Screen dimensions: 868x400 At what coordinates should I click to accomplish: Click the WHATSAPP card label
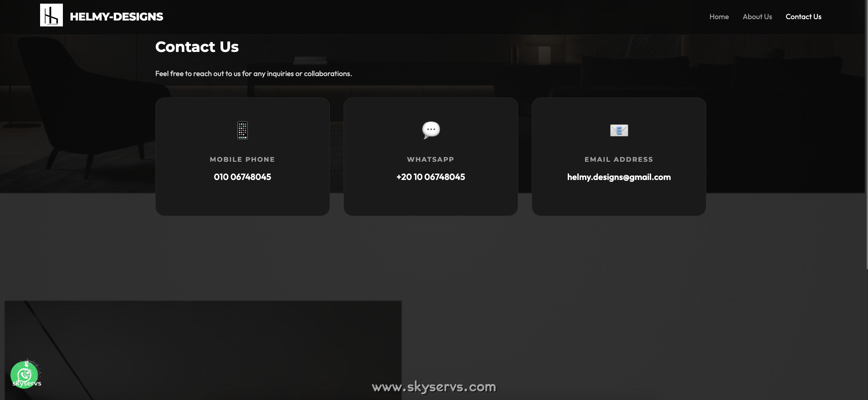(x=431, y=159)
